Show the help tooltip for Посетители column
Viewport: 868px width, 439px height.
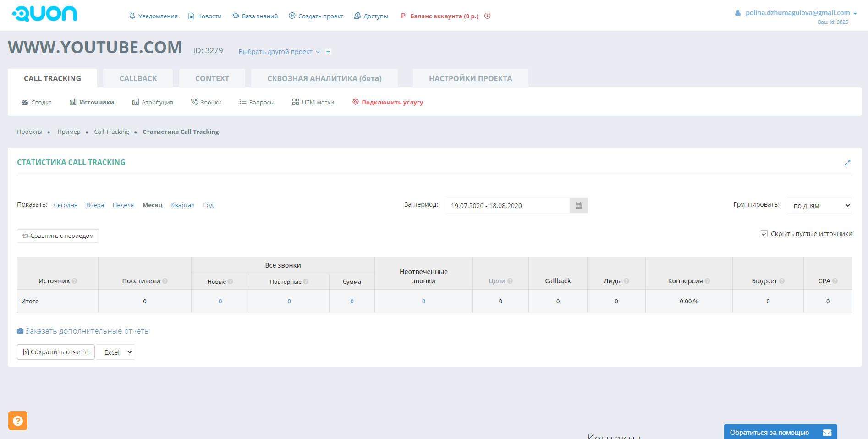coord(165,281)
